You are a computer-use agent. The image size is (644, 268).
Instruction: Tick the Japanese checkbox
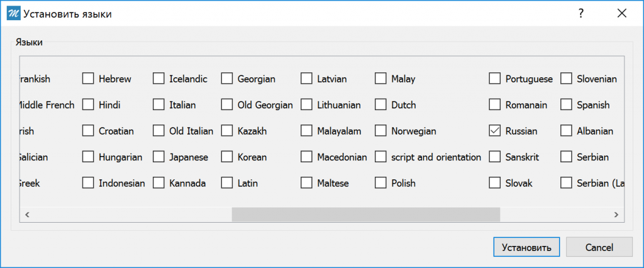158,157
